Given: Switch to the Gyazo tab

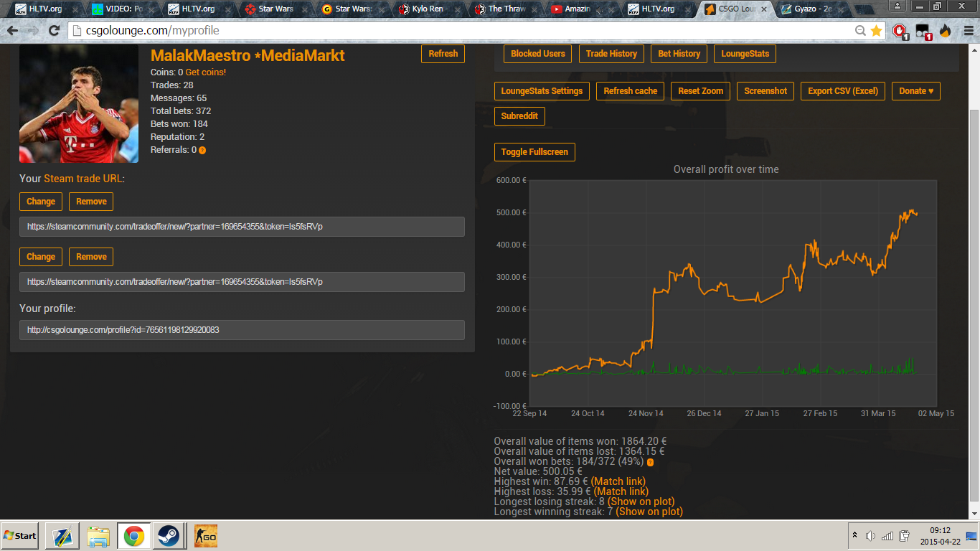Looking at the screenshot, I should [x=813, y=9].
